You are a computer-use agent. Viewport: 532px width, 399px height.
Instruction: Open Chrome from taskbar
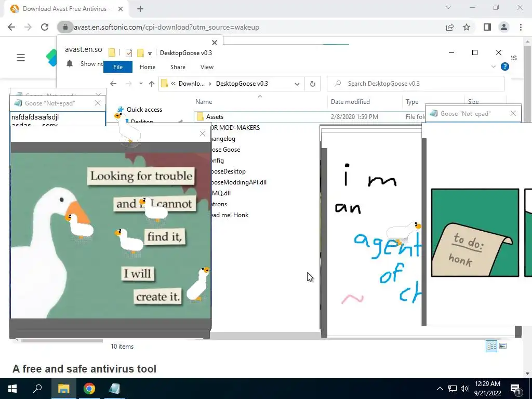[89, 389]
